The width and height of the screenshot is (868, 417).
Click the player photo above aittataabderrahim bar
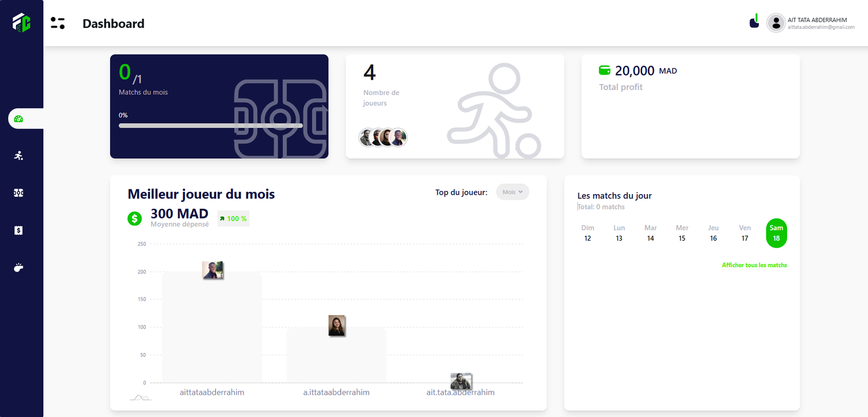click(213, 270)
